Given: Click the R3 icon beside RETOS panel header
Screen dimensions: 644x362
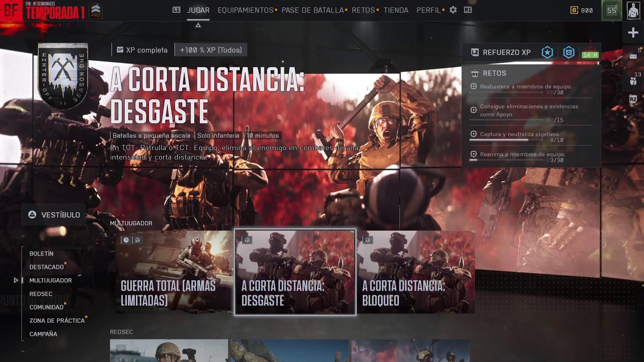Looking at the screenshot, I should 474,73.
